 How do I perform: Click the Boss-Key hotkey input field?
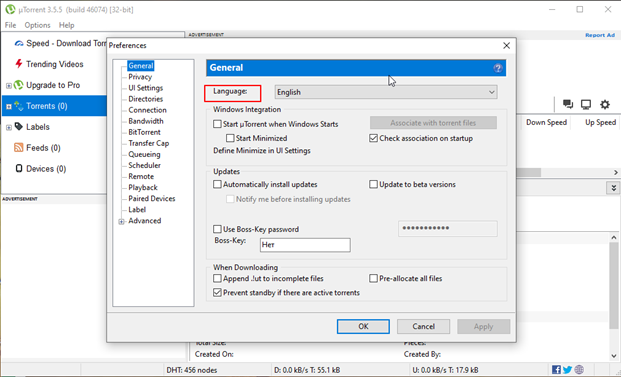click(x=305, y=245)
